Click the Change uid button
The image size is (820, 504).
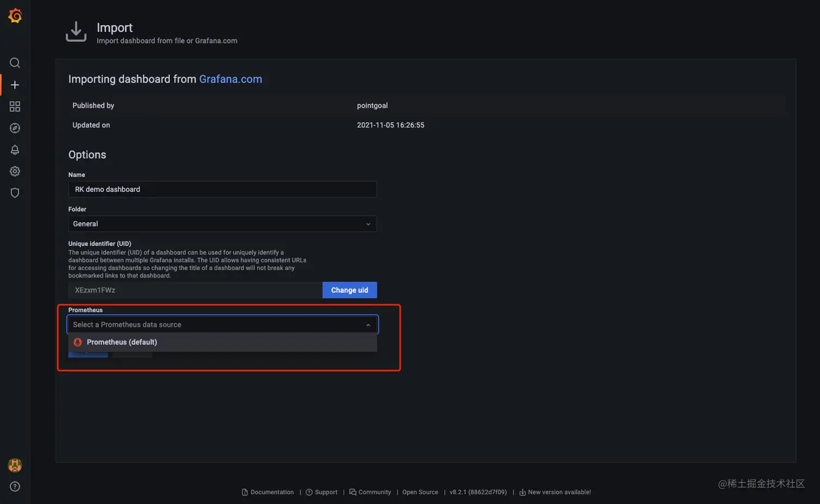pyautogui.click(x=350, y=290)
